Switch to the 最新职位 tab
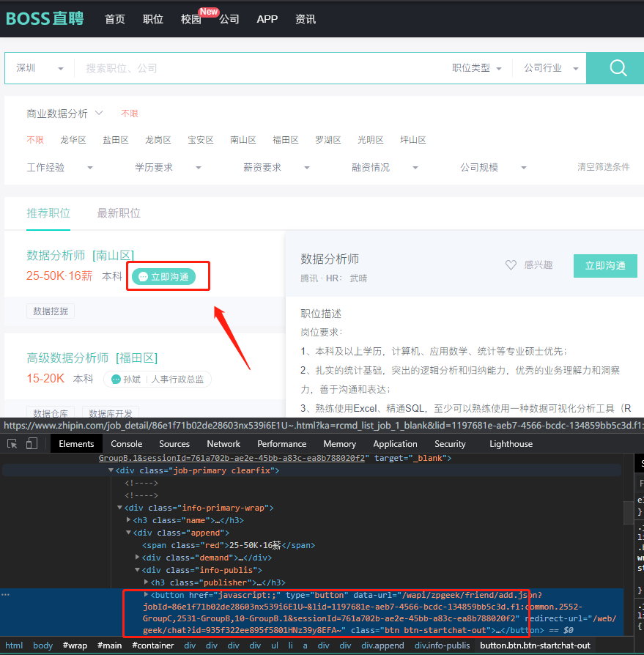 [x=119, y=213]
